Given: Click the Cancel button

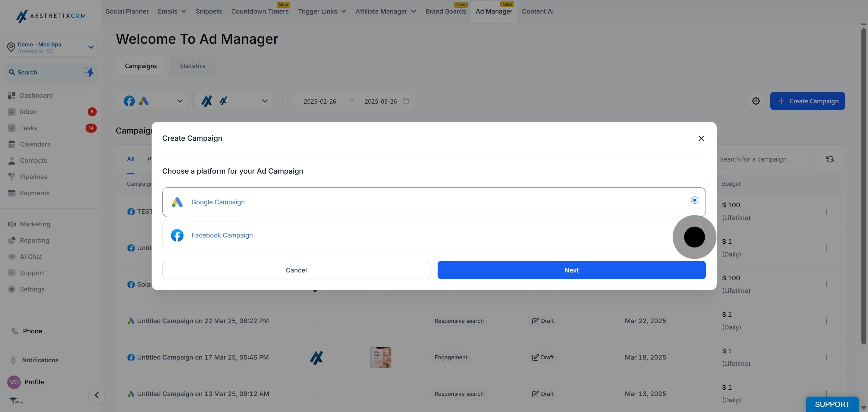Looking at the screenshot, I should coord(296,270).
